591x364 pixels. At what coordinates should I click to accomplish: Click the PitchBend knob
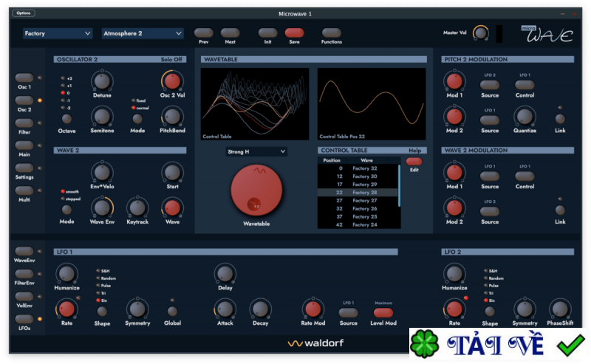coord(172,117)
